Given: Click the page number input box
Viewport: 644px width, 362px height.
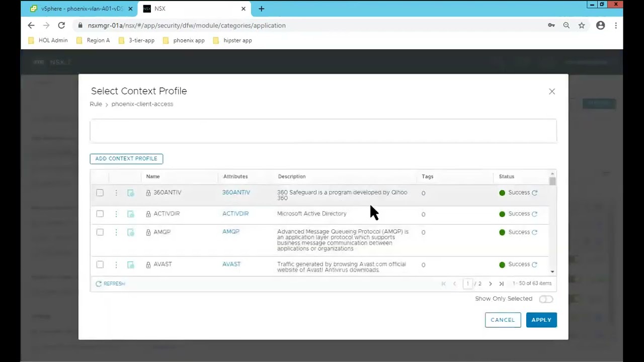Looking at the screenshot, I should 468,284.
